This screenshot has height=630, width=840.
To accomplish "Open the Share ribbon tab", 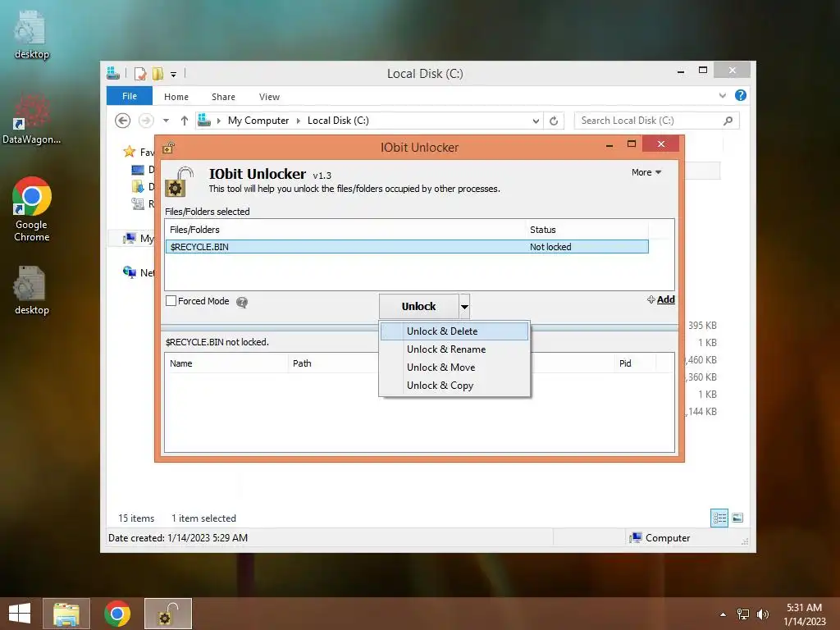I will click(223, 97).
